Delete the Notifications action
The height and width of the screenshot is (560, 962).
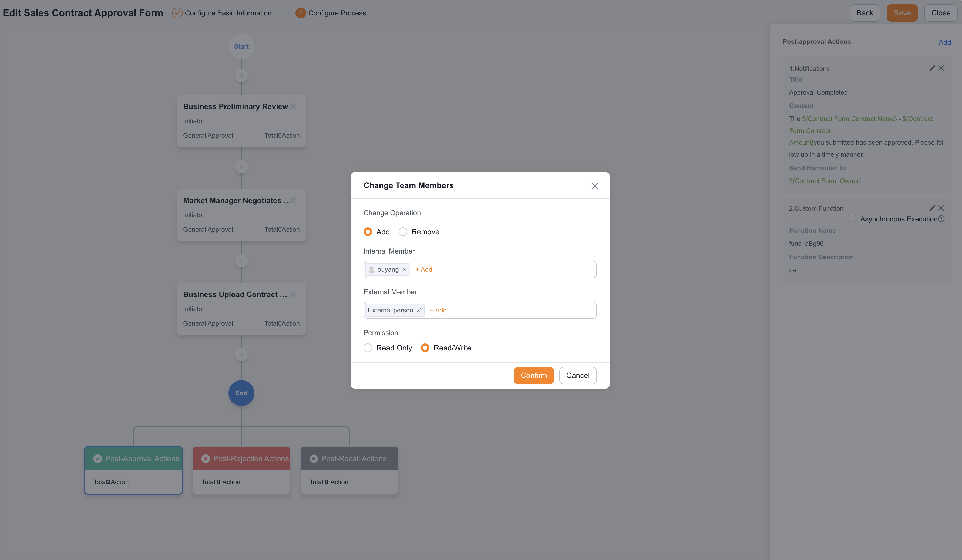[941, 68]
